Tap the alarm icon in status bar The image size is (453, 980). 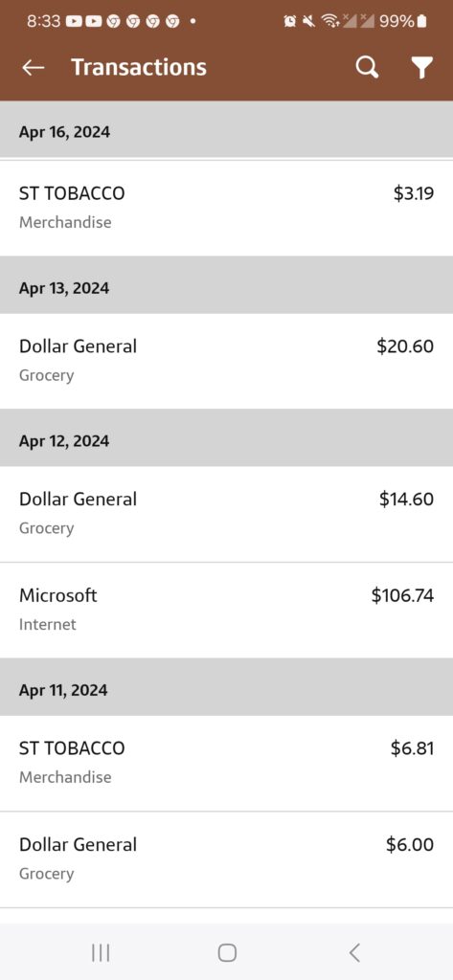click(x=289, y=21)
